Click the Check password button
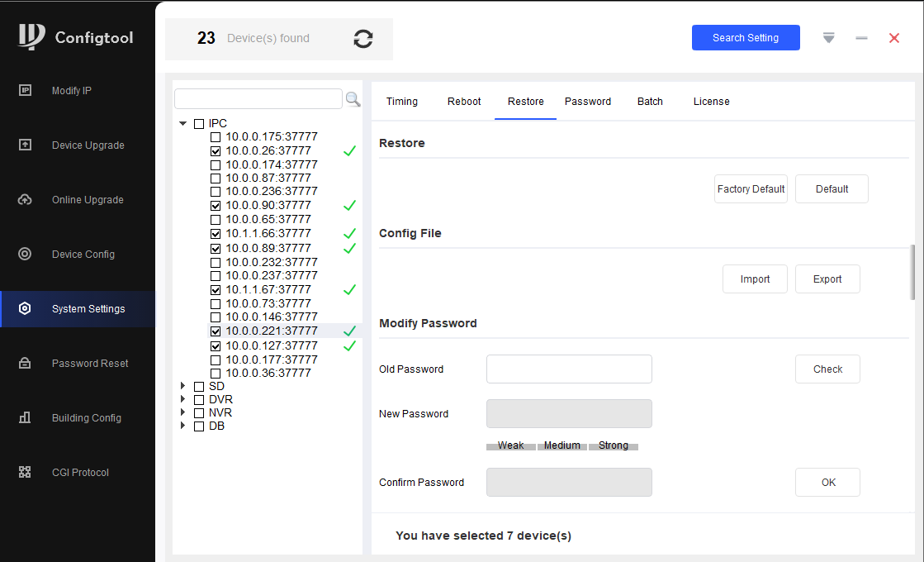 point(827,369)
